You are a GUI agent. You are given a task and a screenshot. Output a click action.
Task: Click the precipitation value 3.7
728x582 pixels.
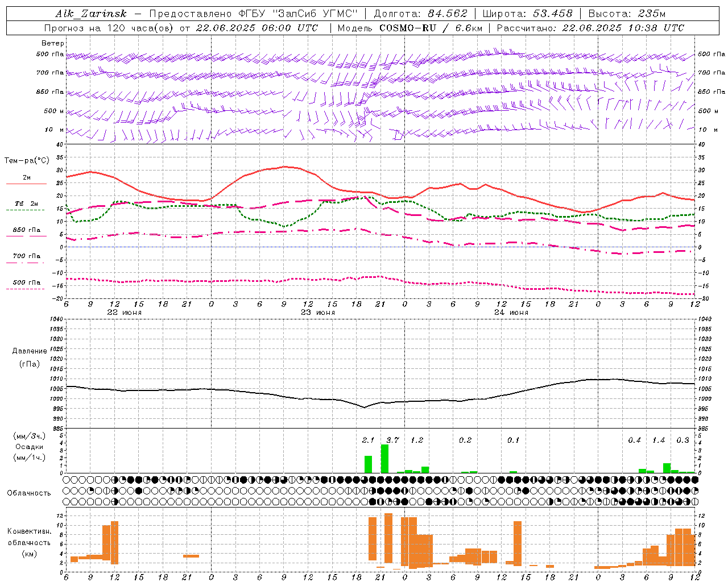392,440
